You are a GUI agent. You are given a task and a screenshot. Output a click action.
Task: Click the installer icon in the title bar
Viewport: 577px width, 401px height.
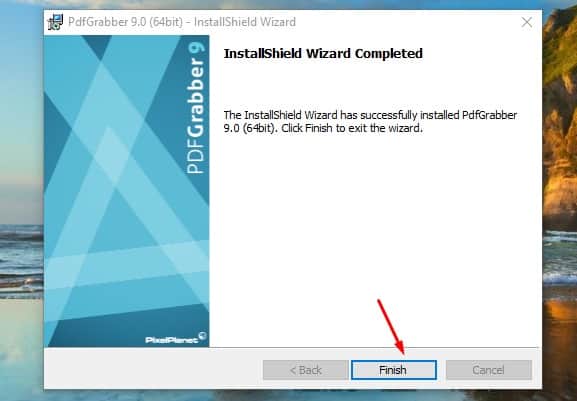(x=55, y=22)
